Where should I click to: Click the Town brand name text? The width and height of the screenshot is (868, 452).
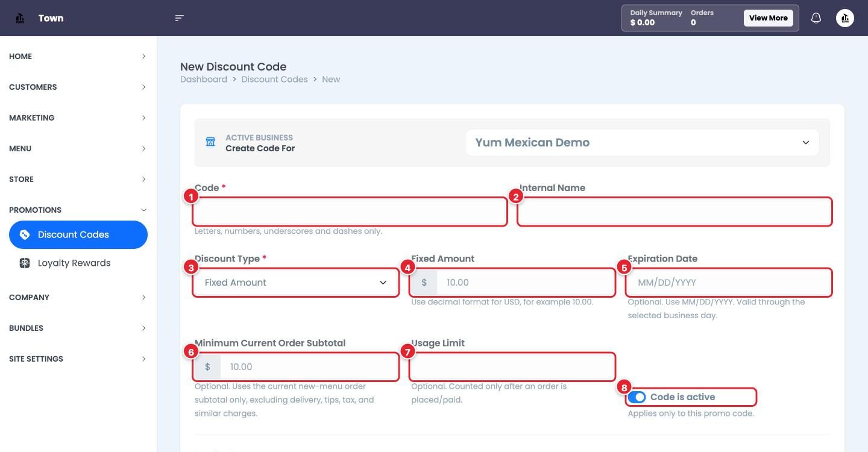51,18
